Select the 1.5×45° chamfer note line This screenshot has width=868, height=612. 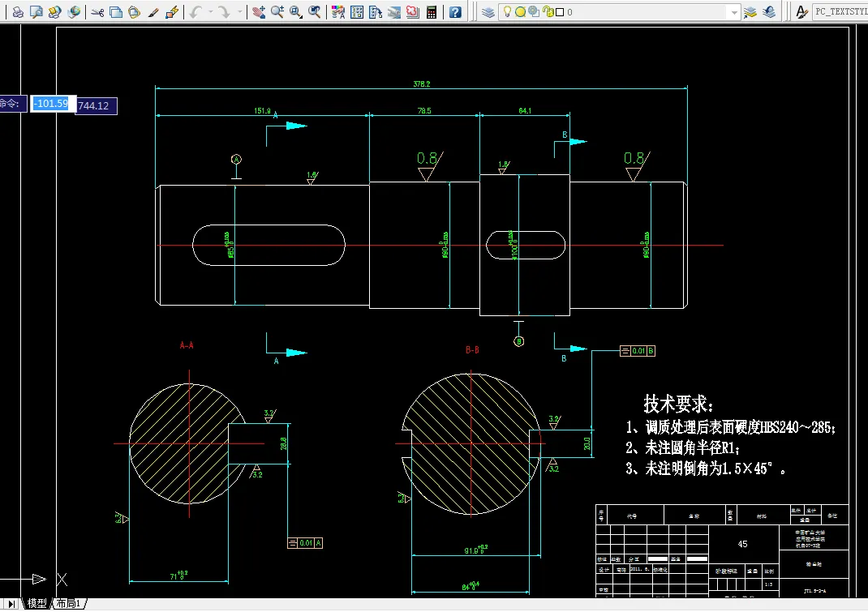tap(707, 469)
